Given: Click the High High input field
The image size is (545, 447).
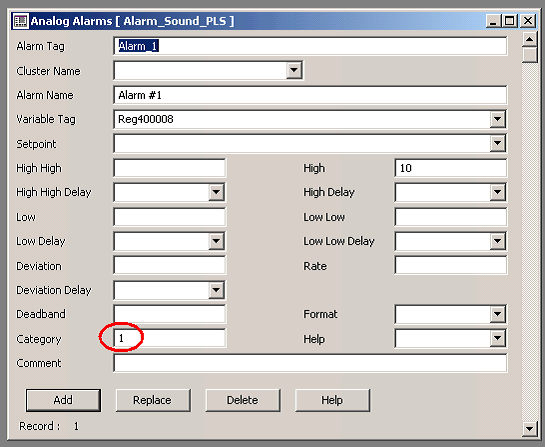Looking at the screenshot, I should click(169, 168).
